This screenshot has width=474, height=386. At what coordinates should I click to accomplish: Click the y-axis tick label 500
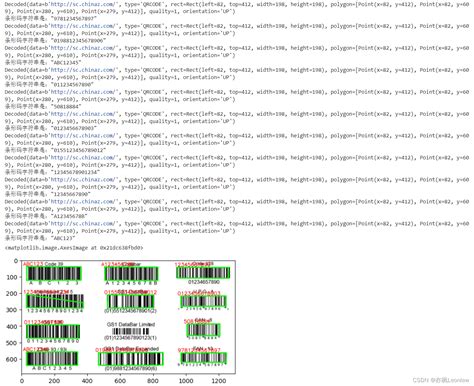[x=12, y=343]
